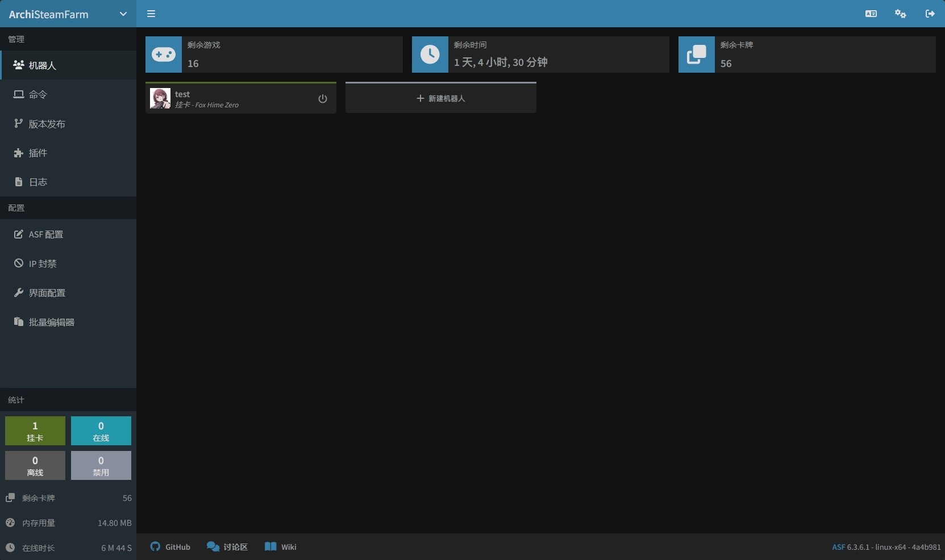
Task: Open the test bot name
Action: tap(182, 94)
